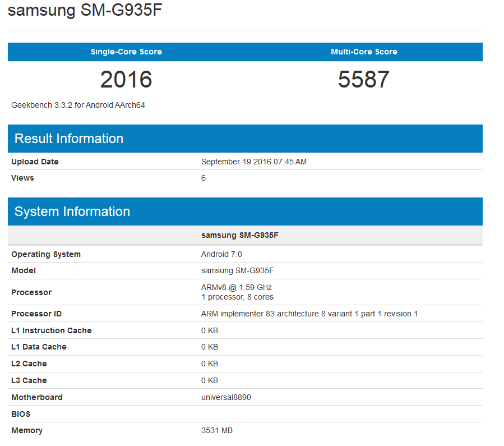Select the L3 Cache 0 KB value

pyautogui.click(x=210, y=380)
